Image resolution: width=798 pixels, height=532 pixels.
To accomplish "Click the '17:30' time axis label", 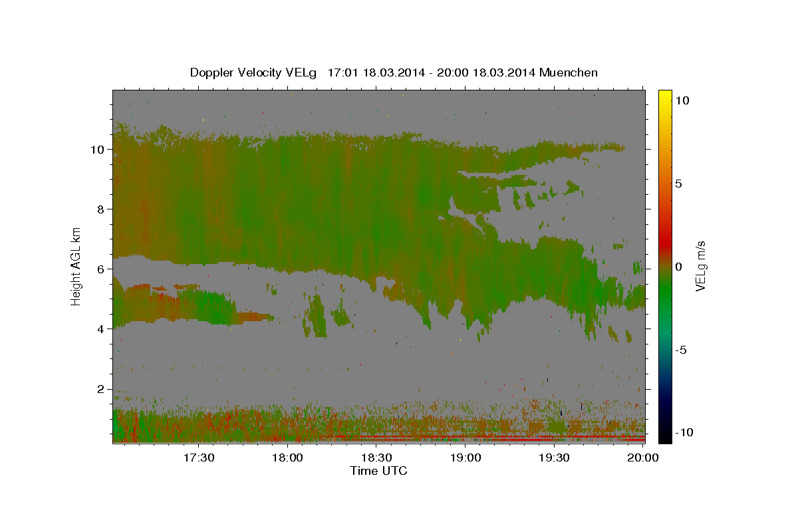I will (199, 458).
